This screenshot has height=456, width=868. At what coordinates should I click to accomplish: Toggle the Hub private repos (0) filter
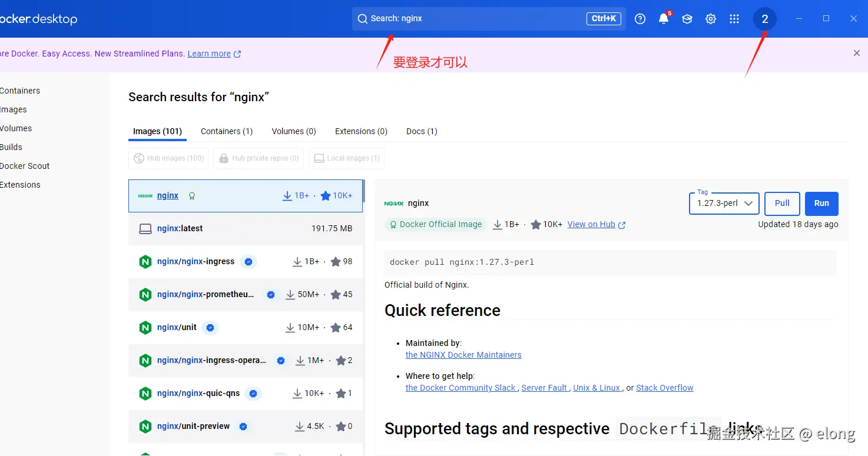click(x=259, y=158)
